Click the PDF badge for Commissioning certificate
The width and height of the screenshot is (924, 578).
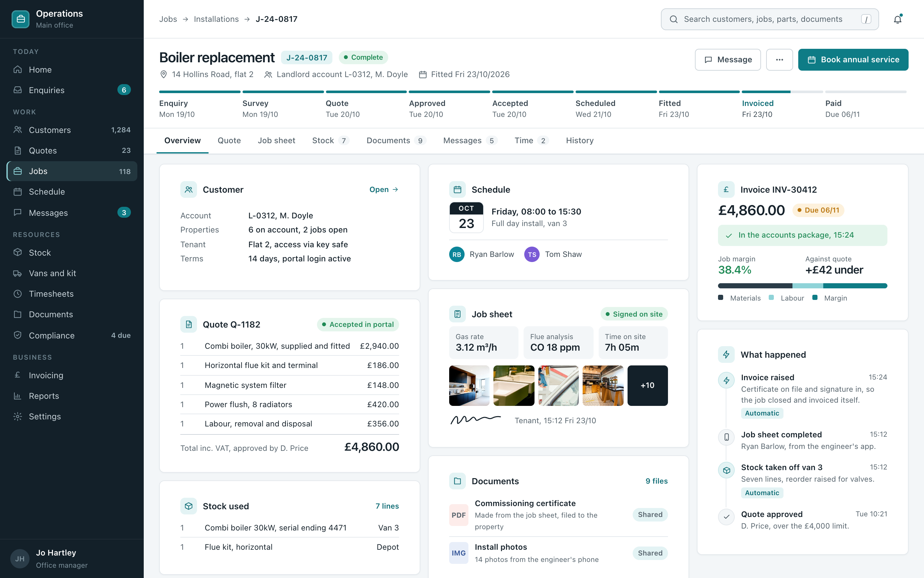458,515
